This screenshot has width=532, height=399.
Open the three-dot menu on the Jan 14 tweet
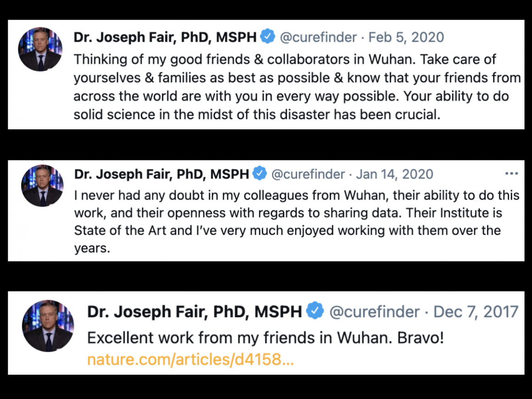click(x=511, y=174)
